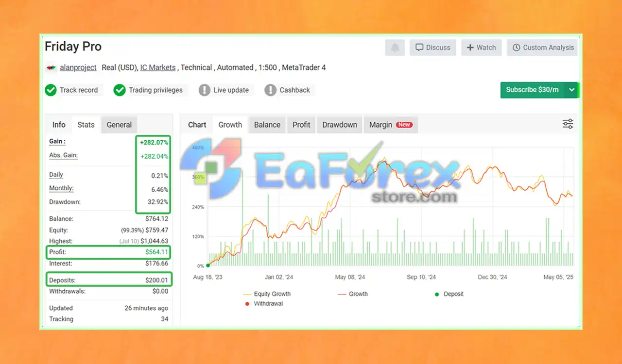The height and width of the screenshot is (364, 622).
Task: Click the Watch button
Action: coord(481,48)
